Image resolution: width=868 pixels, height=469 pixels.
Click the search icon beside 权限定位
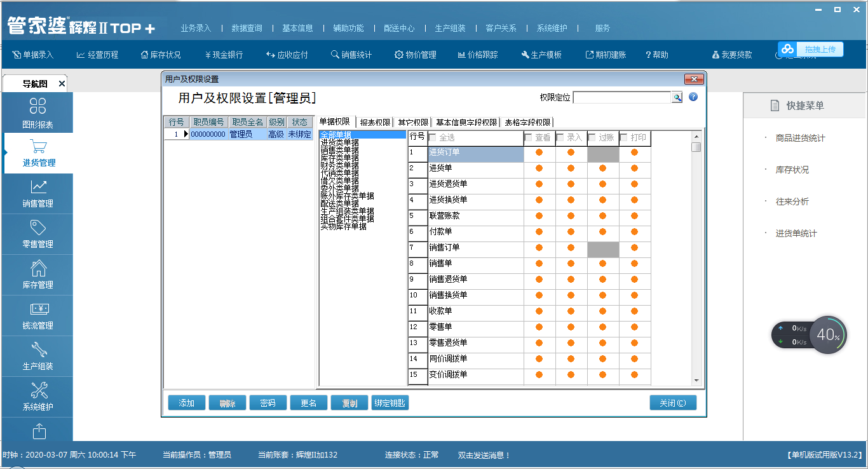677,97
